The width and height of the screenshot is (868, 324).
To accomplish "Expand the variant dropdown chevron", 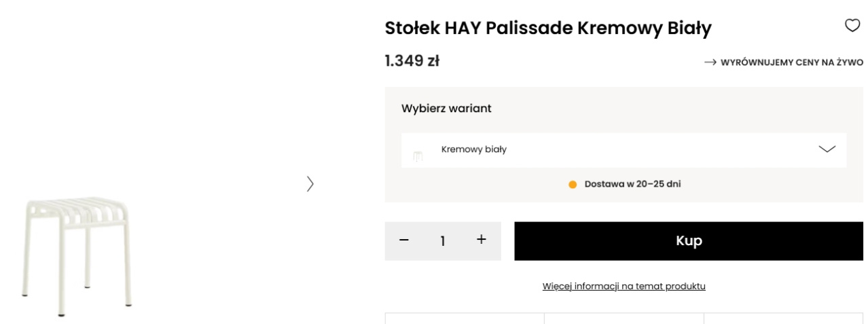I will click(x=827, y=149).
